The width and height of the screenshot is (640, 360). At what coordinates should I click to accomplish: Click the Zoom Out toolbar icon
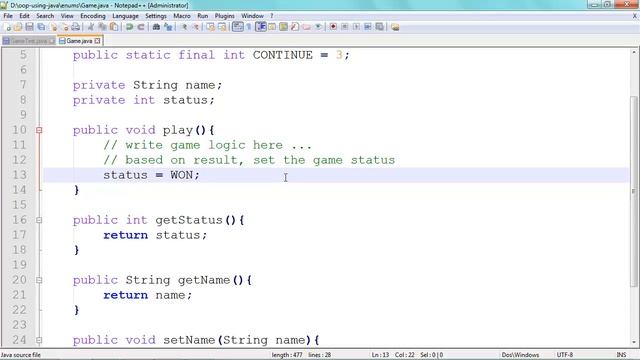tap(196, 27)
